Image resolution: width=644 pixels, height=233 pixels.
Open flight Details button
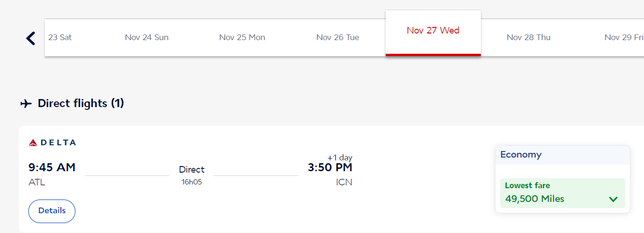[52, 211]
